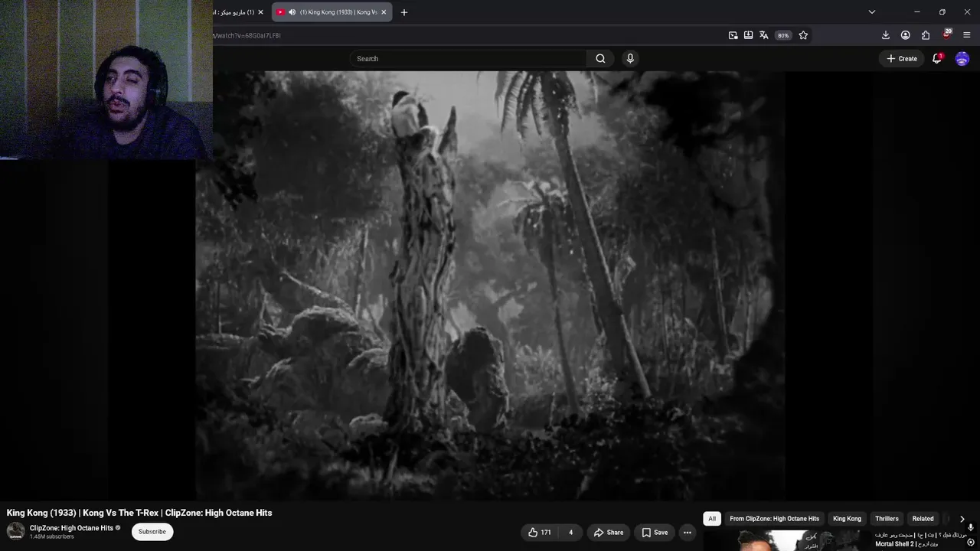Image resolution: width=980 pixels, height=551 pixels.
Task: Close the Arabic-titled browser tab
Action: coord(260,12)
